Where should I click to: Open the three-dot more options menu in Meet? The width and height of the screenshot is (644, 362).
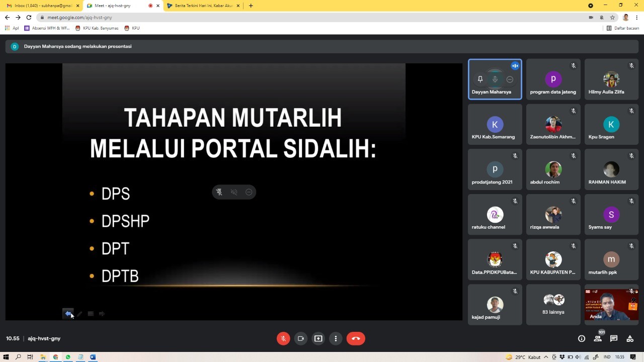coord(336,338)
